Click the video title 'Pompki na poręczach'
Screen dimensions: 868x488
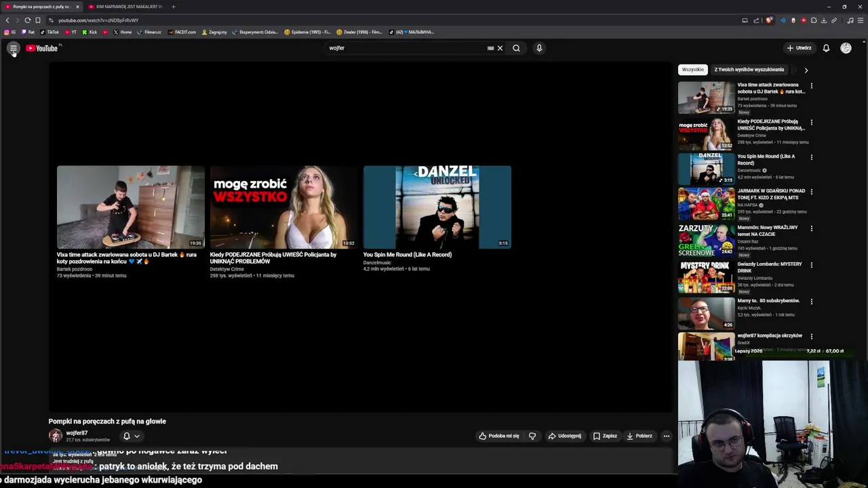coord(107,421)
